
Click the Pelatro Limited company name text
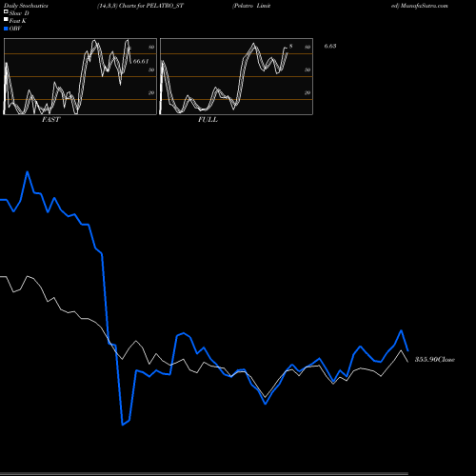251,6
